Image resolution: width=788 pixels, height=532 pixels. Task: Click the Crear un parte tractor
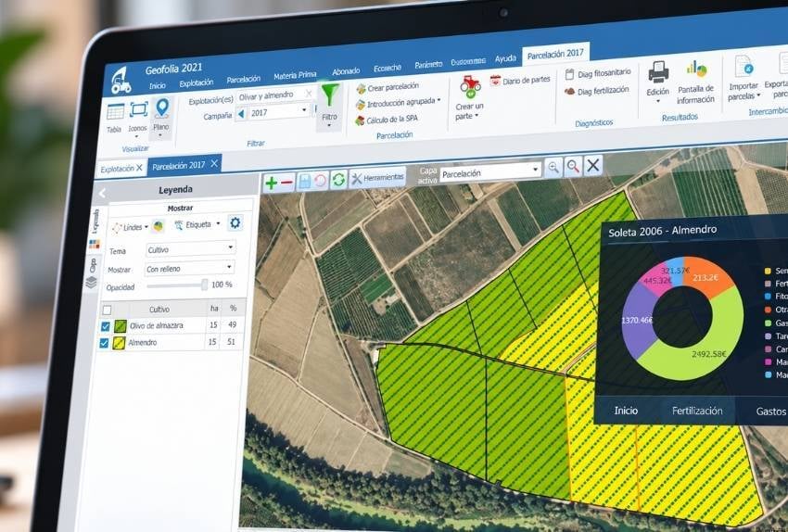pyautogui.click(x=470, y=86)
